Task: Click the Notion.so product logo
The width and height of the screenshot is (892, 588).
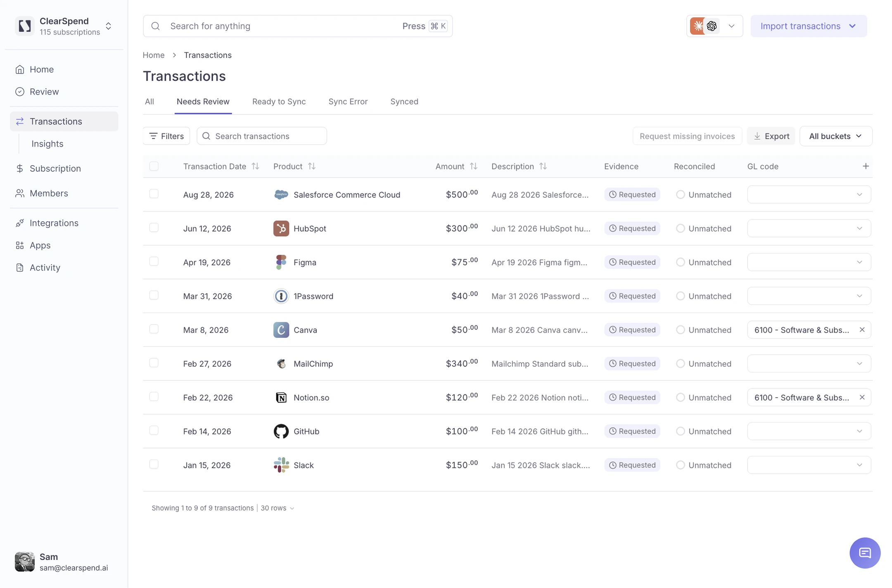Action: [281, 398]
